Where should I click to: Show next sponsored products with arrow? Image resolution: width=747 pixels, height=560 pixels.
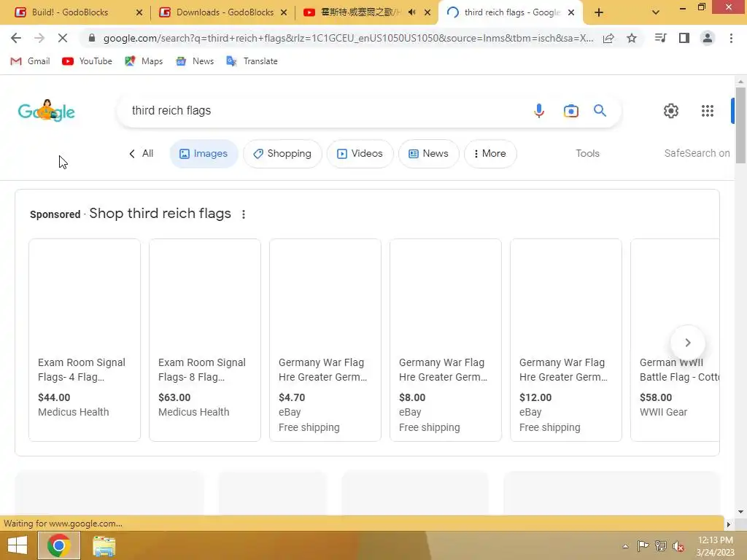coord(687,343)
